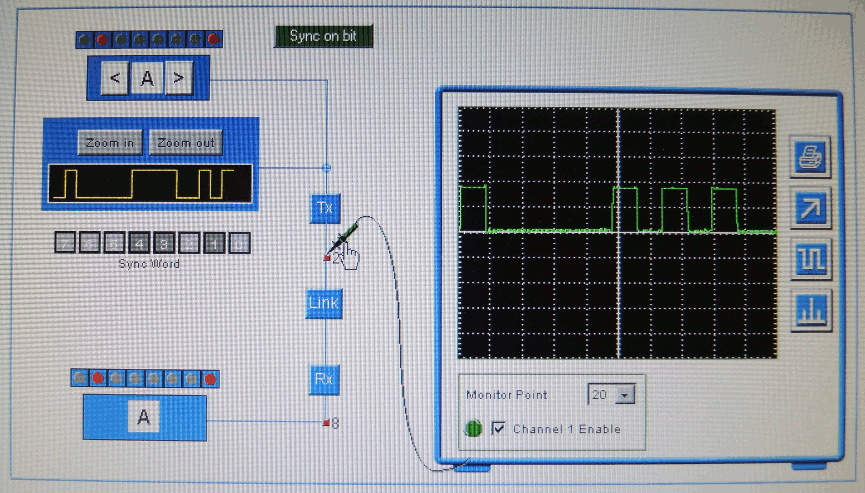
Task: Click the Zoom out button
Action: 186,142
